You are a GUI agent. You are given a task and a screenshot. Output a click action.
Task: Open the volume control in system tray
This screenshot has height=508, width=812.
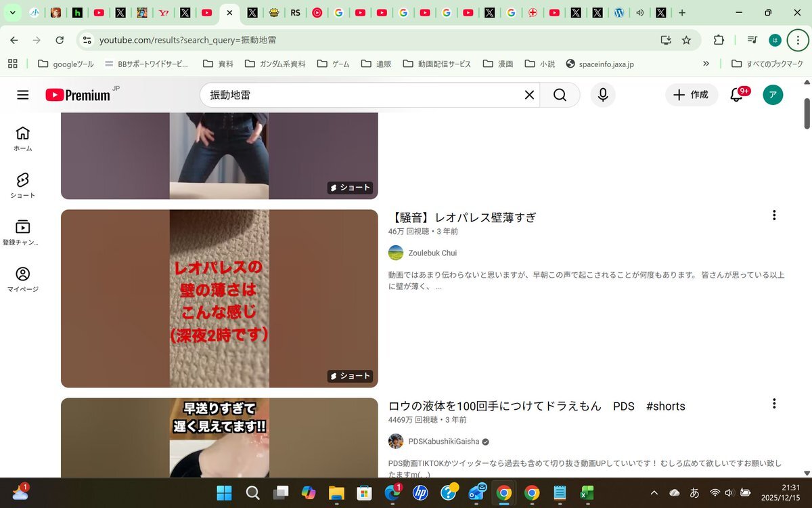(x=729, y=492)
